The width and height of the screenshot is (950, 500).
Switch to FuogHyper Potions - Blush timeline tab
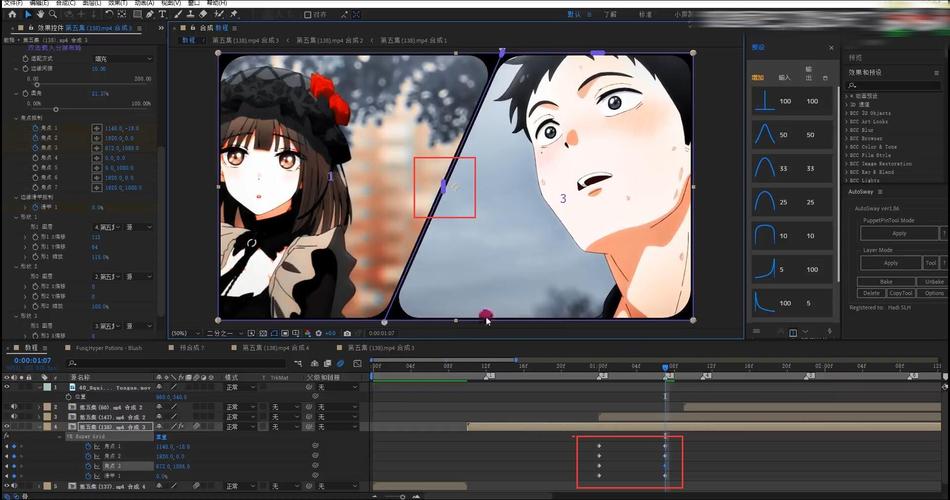(x=108, y=348)
